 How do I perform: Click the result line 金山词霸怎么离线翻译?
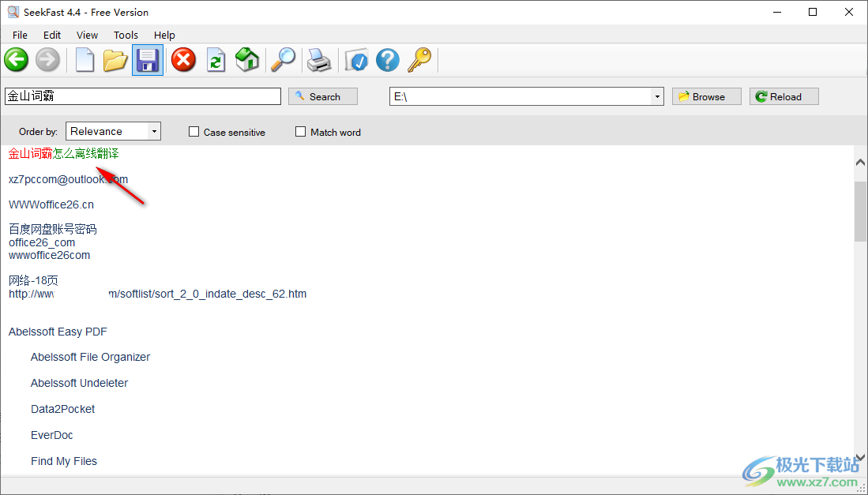(64, 154)
